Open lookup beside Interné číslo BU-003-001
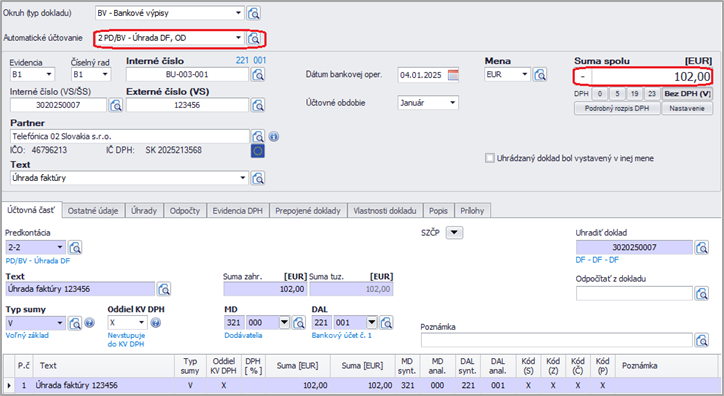 click(258, 74)
